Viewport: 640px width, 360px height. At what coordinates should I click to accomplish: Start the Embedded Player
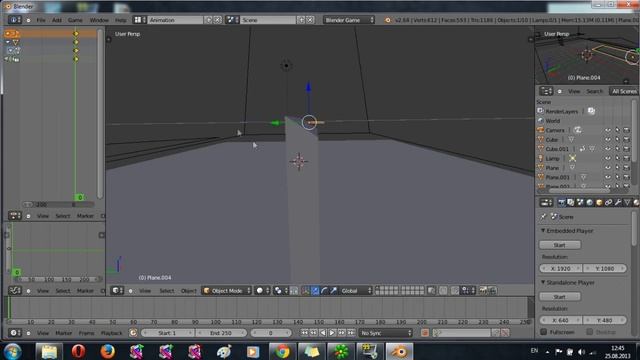click(560, 245)
